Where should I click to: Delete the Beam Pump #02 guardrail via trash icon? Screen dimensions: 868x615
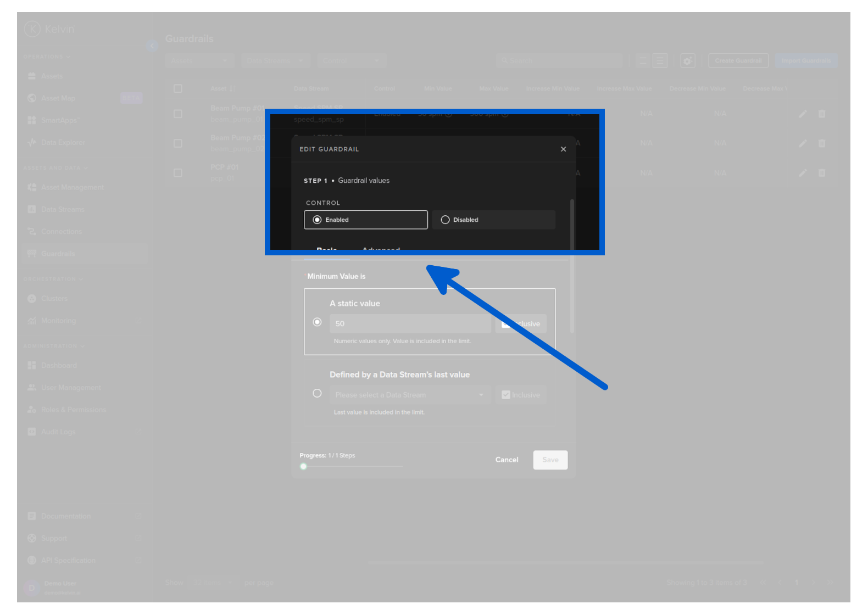(x=822, y=143)
